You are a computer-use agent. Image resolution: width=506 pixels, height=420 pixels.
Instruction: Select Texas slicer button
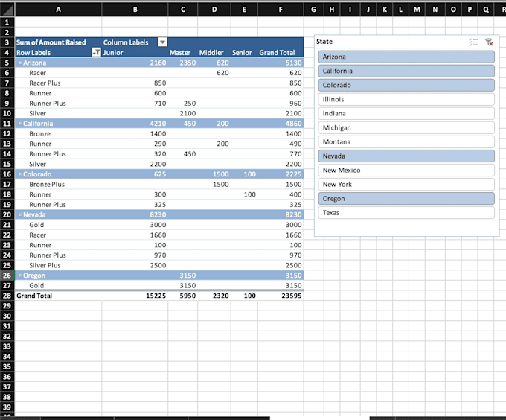point(406,213)
